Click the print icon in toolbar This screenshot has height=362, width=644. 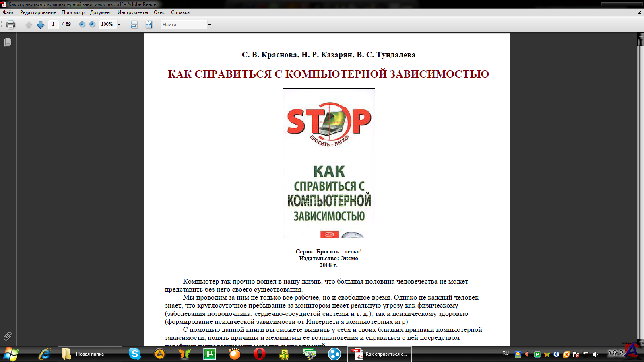pyautogui.click(x=11, y=25)
